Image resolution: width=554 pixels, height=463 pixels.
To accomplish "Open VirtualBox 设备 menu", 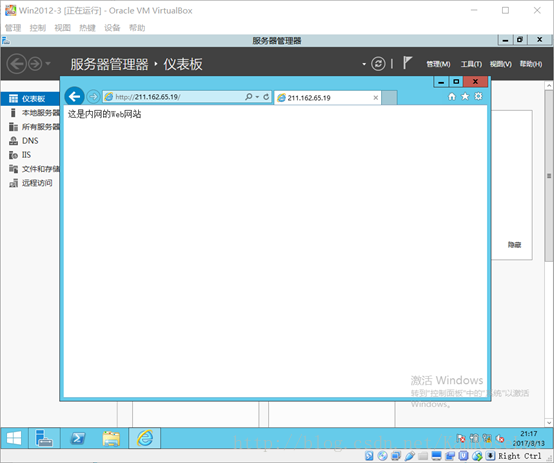I will 112,28.
